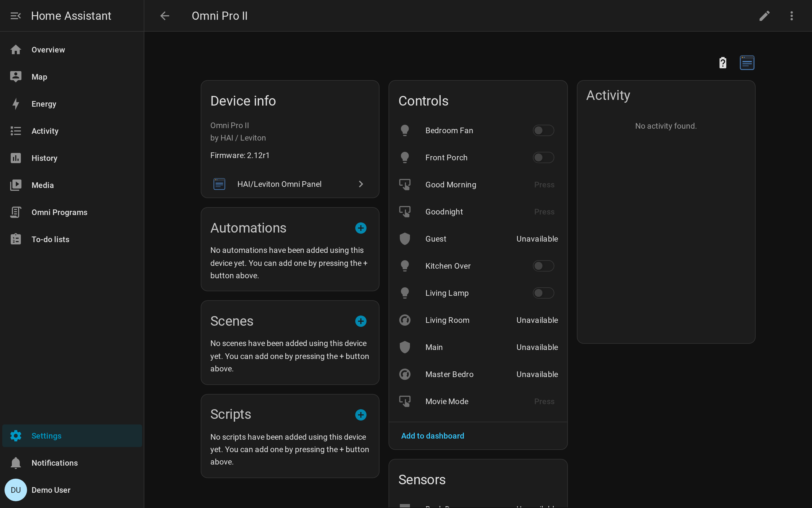The width and height of the screenshot is (812, 508).
Task: Click the battery unknown icon
Action: click(723, 63)
